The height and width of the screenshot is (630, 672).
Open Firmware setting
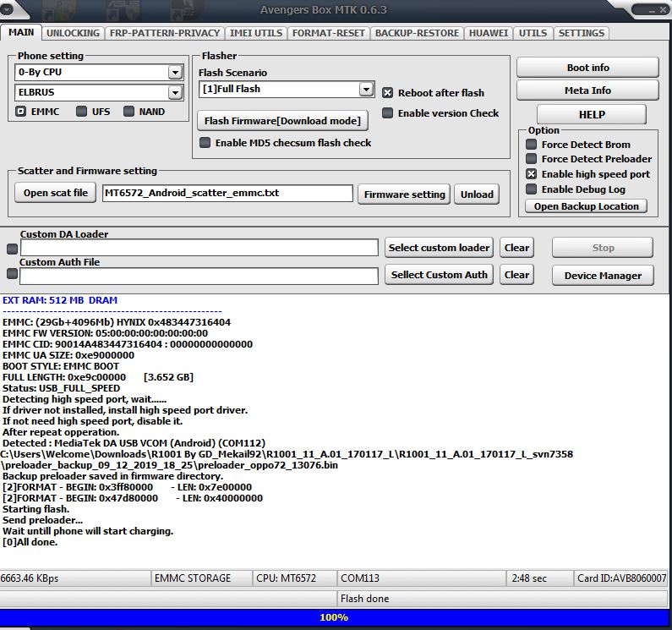[x=404, y=194]
